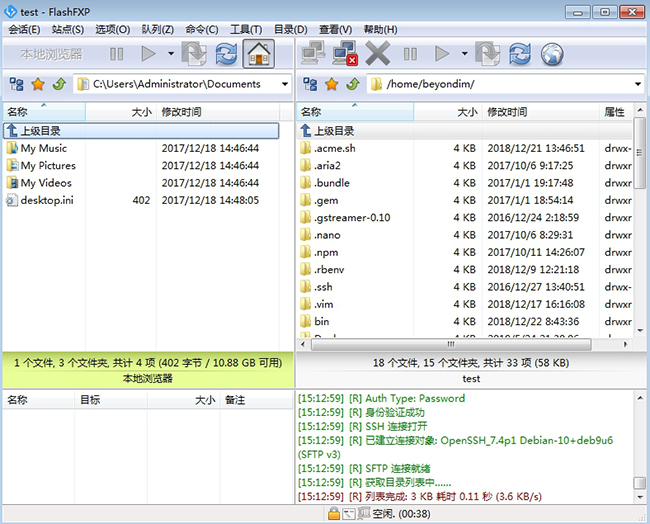Click the local pane pause button
Screen dimensions: 650x524
[116, 54]
